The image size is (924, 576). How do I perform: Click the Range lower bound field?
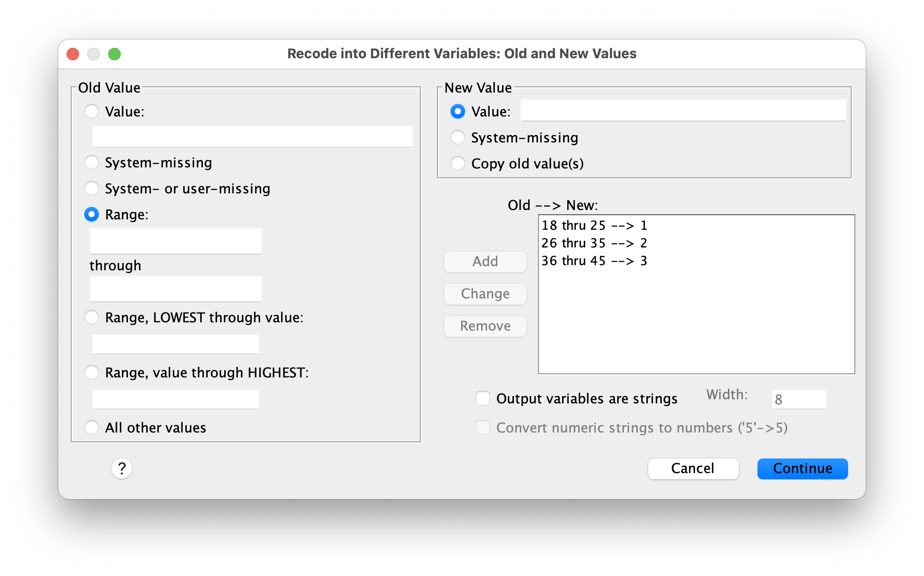[176, 241]
